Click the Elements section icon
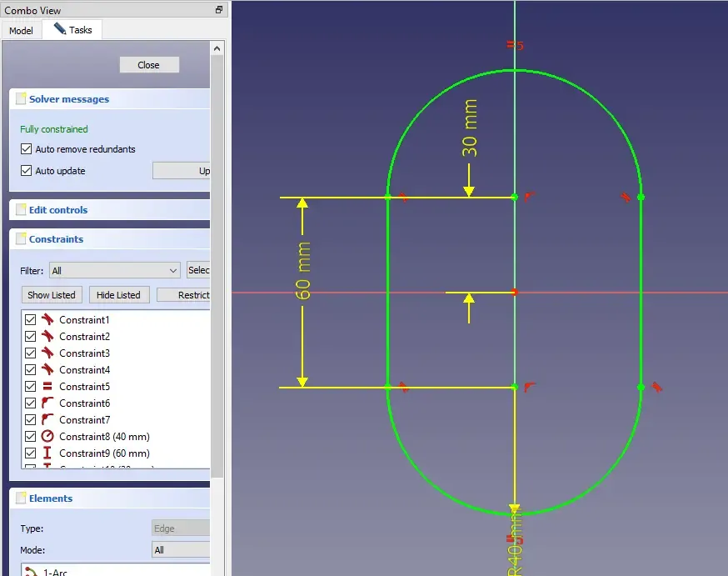The height and width of the screenshot is (576, 728). point(21,498)
